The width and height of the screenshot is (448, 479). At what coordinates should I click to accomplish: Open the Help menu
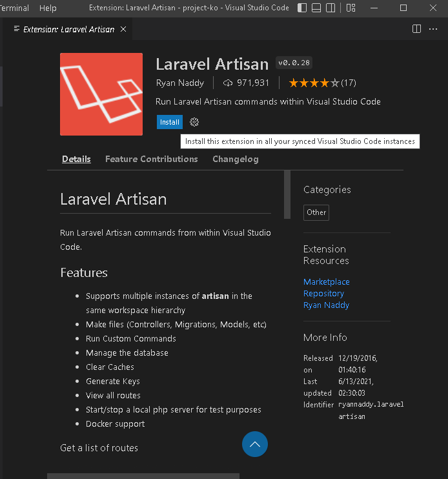pyautogui.click(x=48, y=8)
